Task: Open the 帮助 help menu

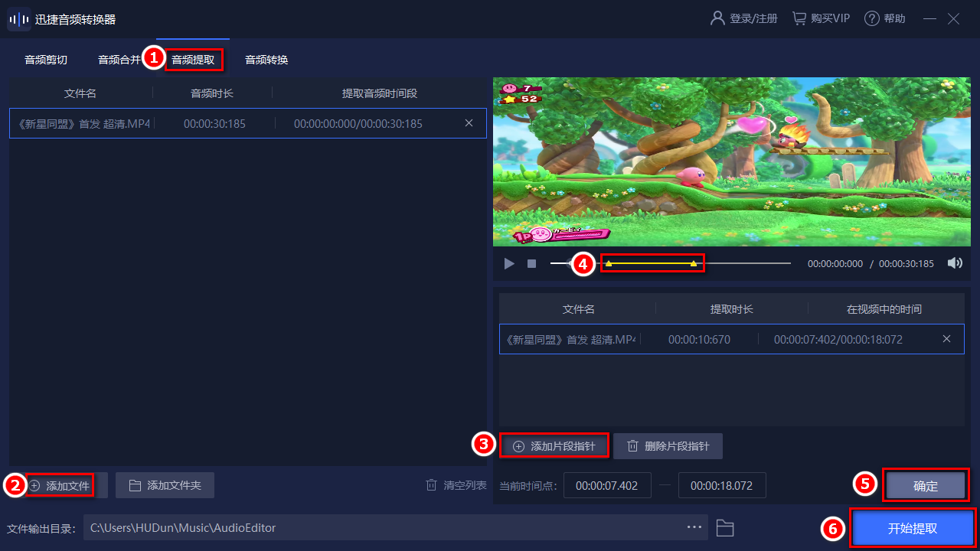Action: pyautogui.click(x=885, y=18)
